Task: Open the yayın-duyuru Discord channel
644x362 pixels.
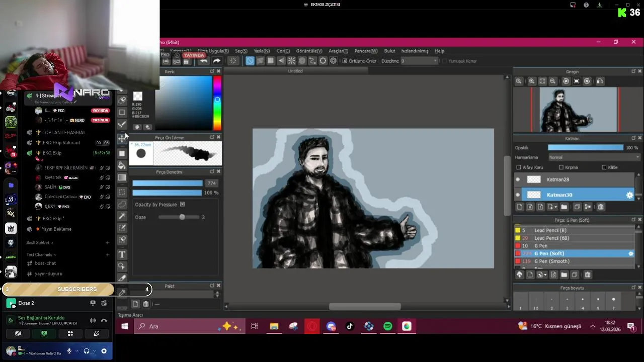Action: 48,274
